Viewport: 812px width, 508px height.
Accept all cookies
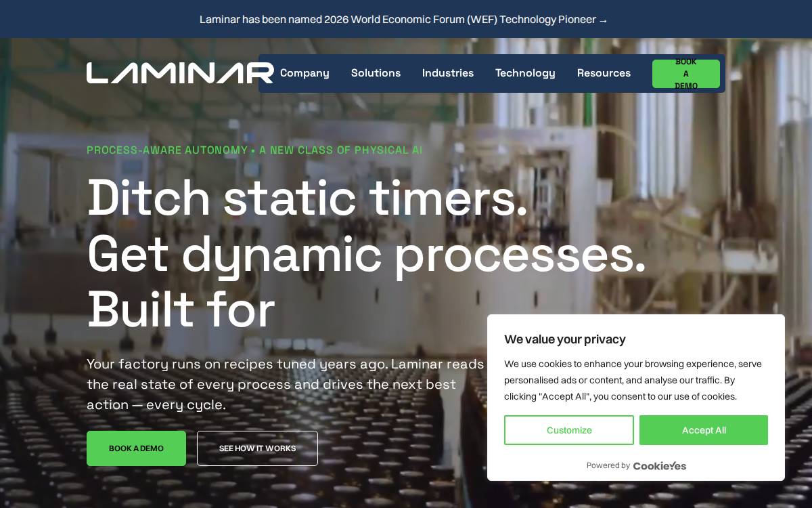click(x=704, y=430)
